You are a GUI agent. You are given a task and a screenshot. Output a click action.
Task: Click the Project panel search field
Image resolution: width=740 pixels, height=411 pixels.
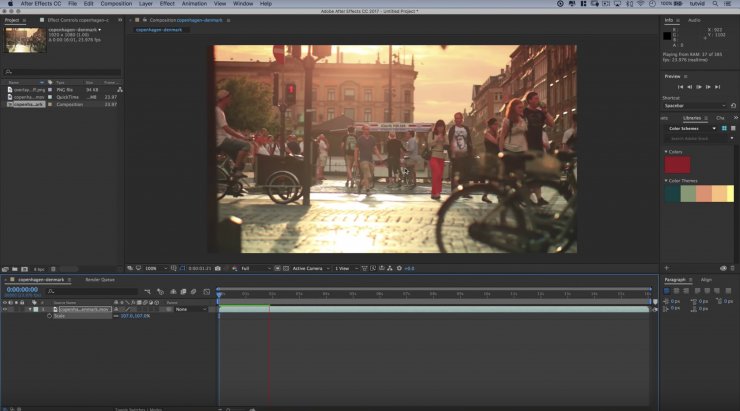click(x=62, y=72)
